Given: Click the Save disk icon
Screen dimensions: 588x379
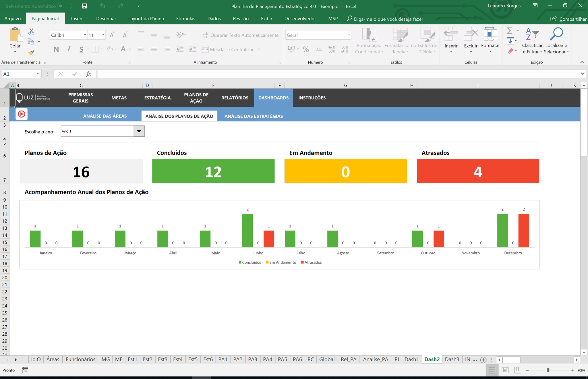Looking at the screenshot, I should coord(84,6).
